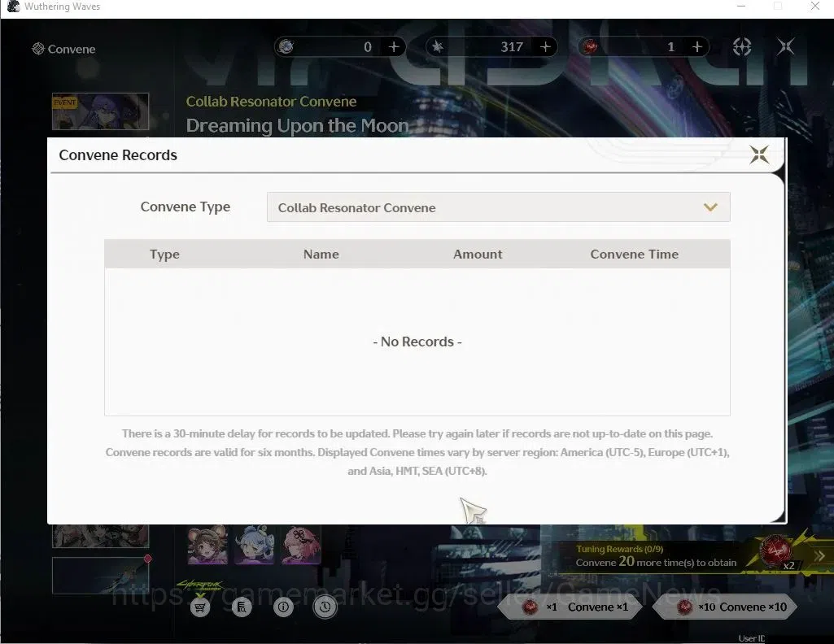Click the Tuning Rewards x2 item icon
This screenshot has width=834, height=644.
tap(775, 553)
